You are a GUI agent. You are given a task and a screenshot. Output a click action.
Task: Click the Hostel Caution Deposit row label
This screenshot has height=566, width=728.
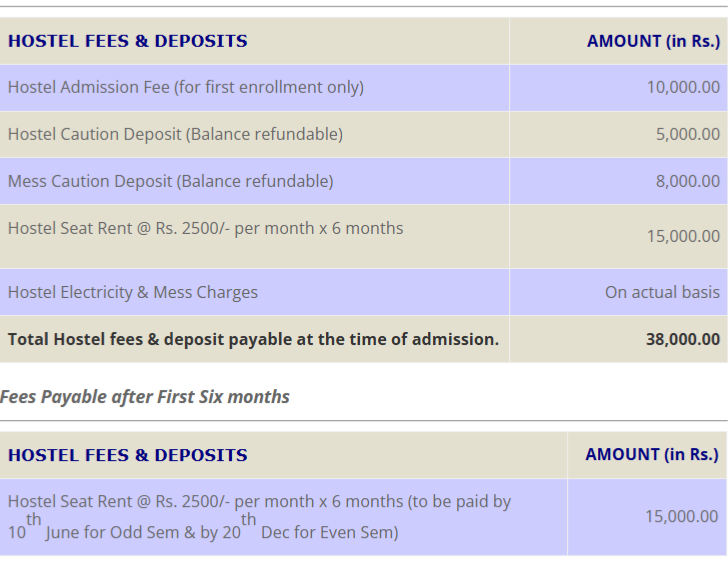175,134
